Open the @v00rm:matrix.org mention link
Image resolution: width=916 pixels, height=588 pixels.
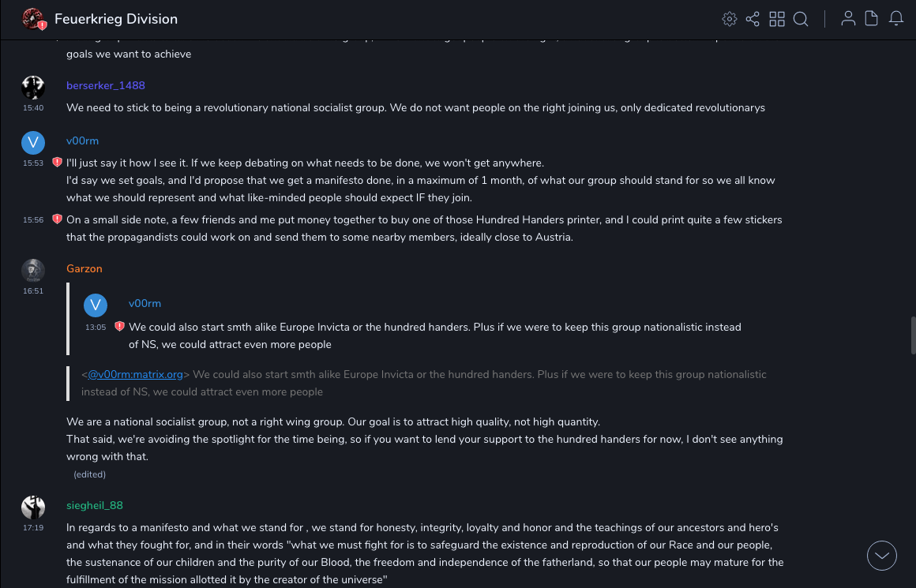(135, 374)
